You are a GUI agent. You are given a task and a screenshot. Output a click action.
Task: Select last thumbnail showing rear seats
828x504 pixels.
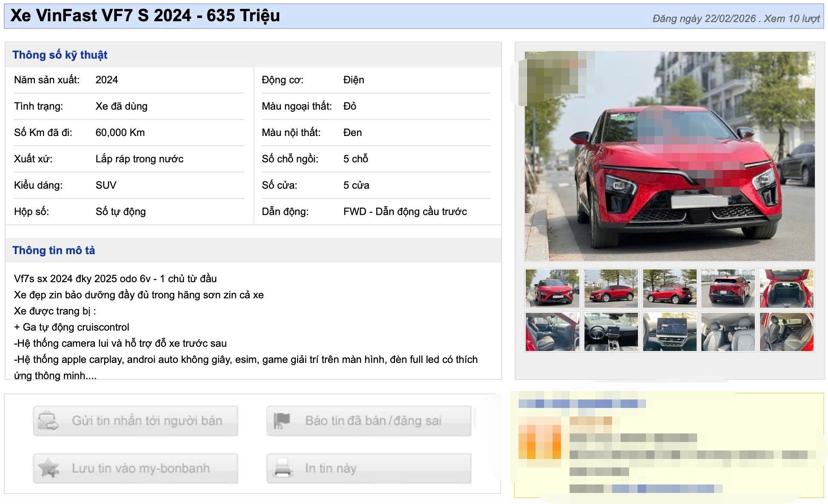pyautogui.click(x=786, y=332)
